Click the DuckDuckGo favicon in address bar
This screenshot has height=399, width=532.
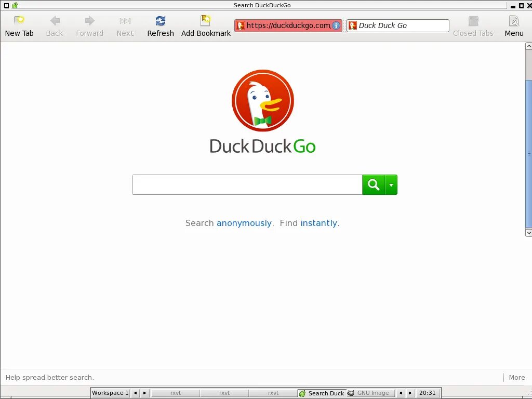[x=241, y=25]
